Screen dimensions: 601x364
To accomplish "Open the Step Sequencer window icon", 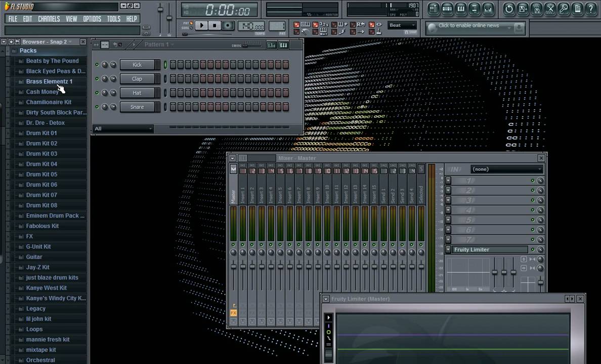I will tap(447, 9).
